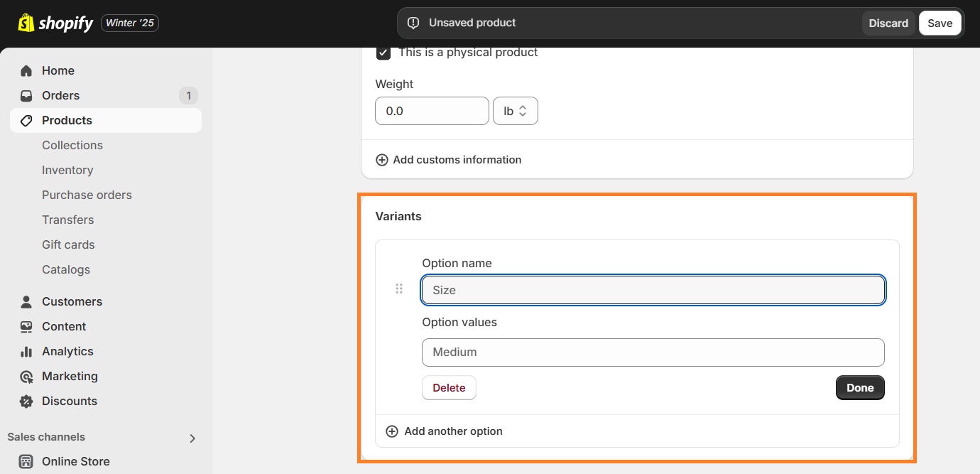Click the Shopify logo

click(x=28, y=23)
